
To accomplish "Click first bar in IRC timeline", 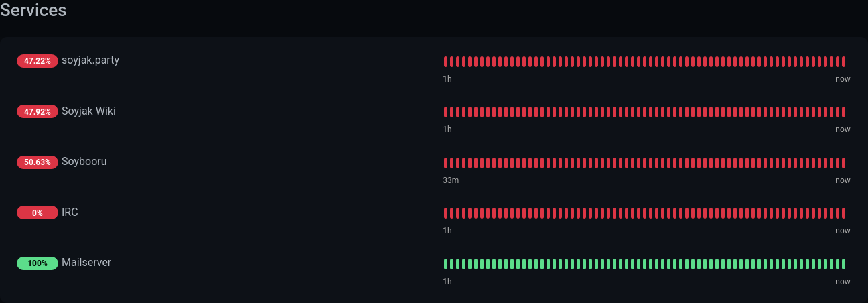I will pos(445,213).
